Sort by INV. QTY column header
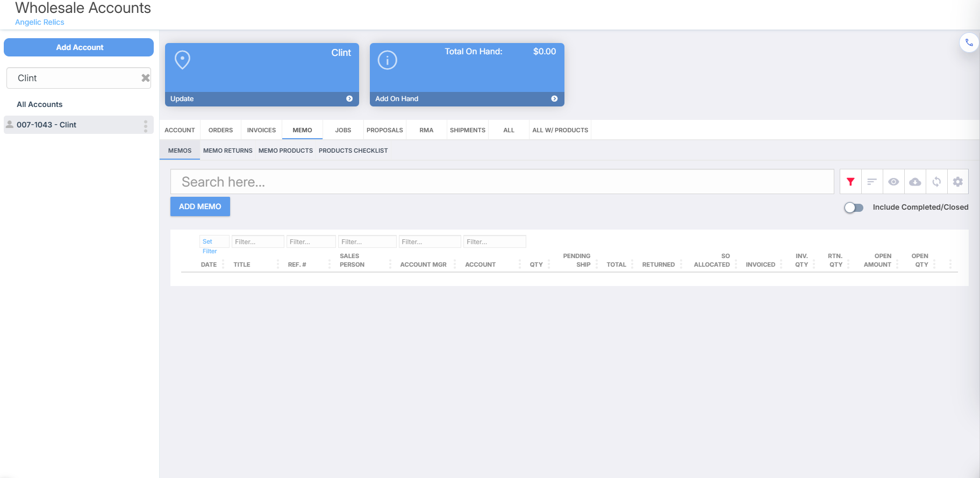Image resolution: width=980 pixels, height=478 pixels. click(802, 260)
